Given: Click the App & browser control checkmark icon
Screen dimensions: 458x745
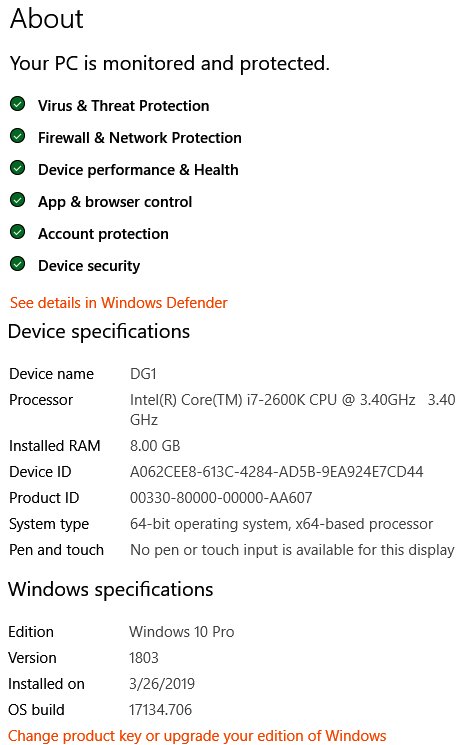Looking at the screenshot, I should click(18, 200).
